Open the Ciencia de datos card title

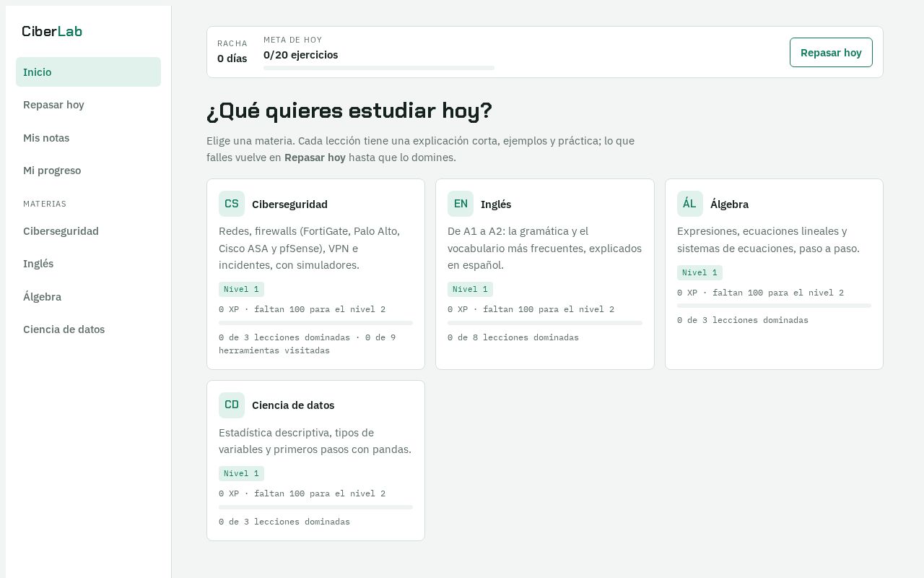pyautogui.click(x=293, y=405)
